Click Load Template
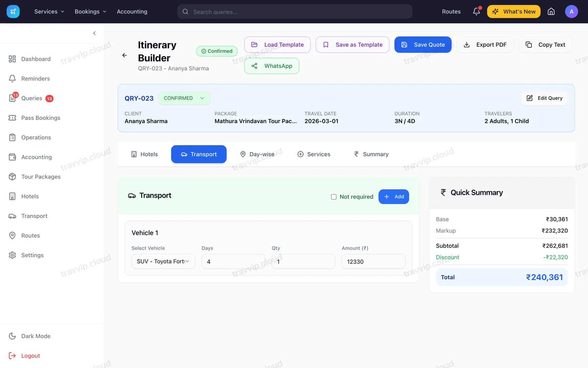The image size is (588, 368). coord(277,44)
